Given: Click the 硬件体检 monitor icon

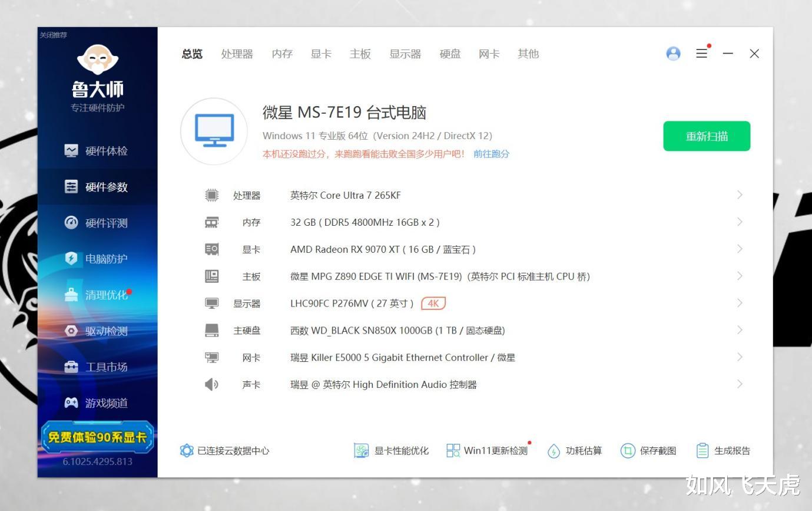Looking at the screenshot, I should point(71,151).
